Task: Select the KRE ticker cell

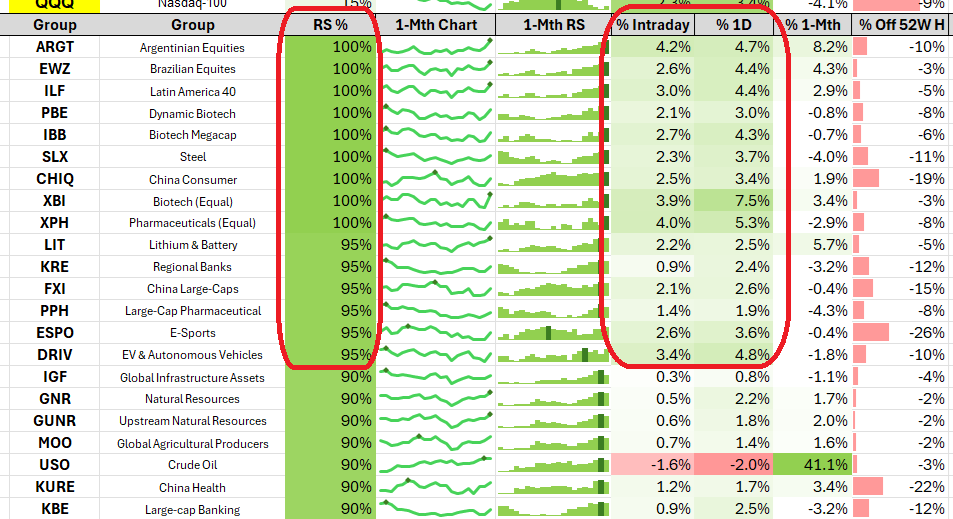Action: point(55,267)
